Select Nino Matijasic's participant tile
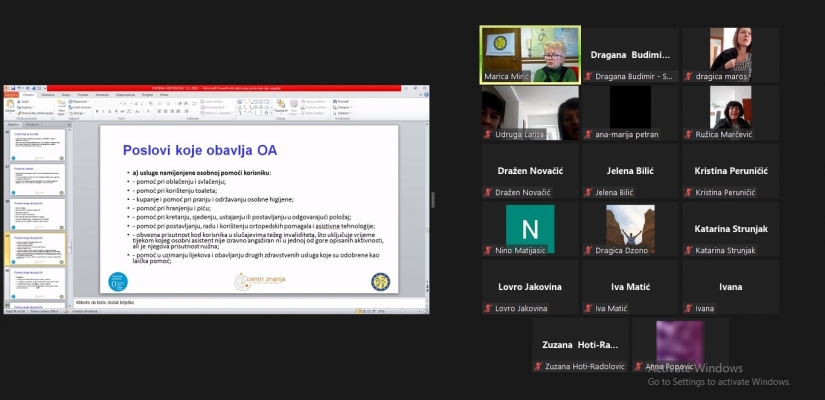Viewport: 825px width, 400px height. coord(530,228)
